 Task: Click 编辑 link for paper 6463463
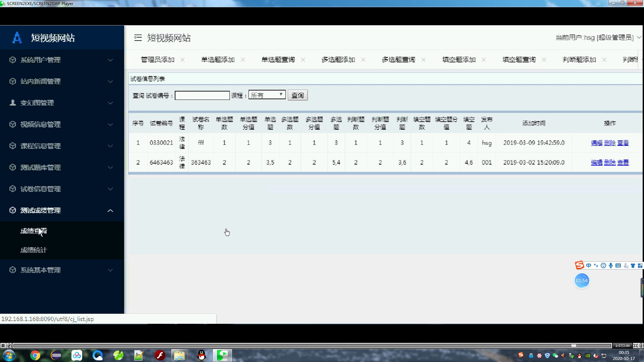click(597, 162)
